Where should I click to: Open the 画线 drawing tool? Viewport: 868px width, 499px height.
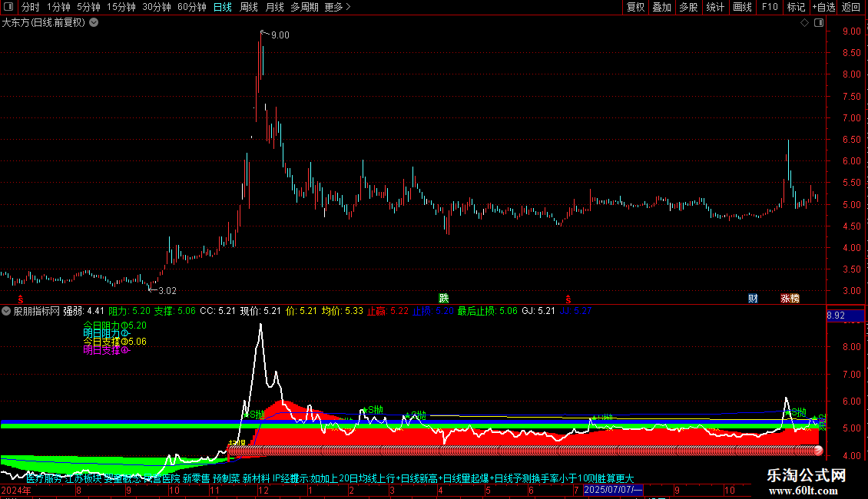pyautogui.click(x=742, y=7)
